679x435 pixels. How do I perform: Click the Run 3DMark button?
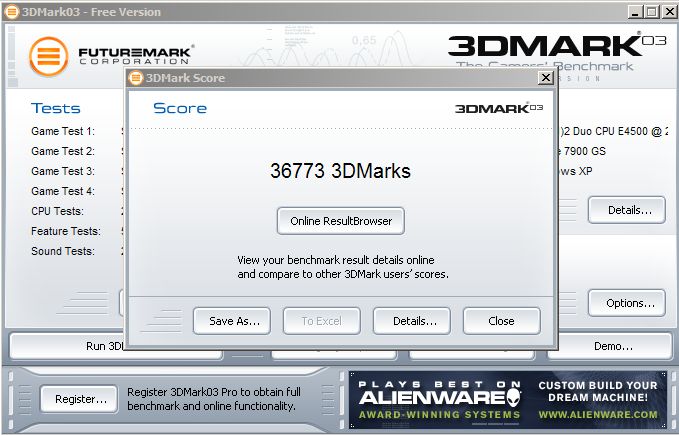67,346
